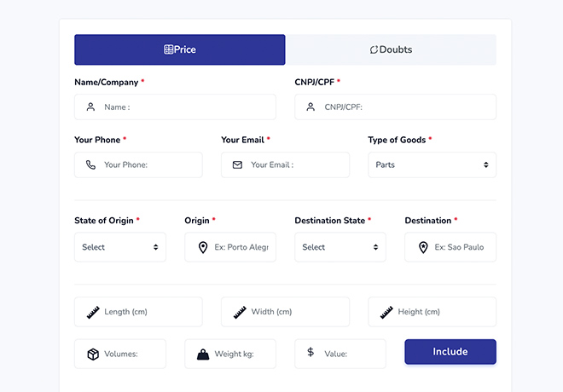
Task: Open the Type of Goods dropdown
Action: click(x=432, y=165)
